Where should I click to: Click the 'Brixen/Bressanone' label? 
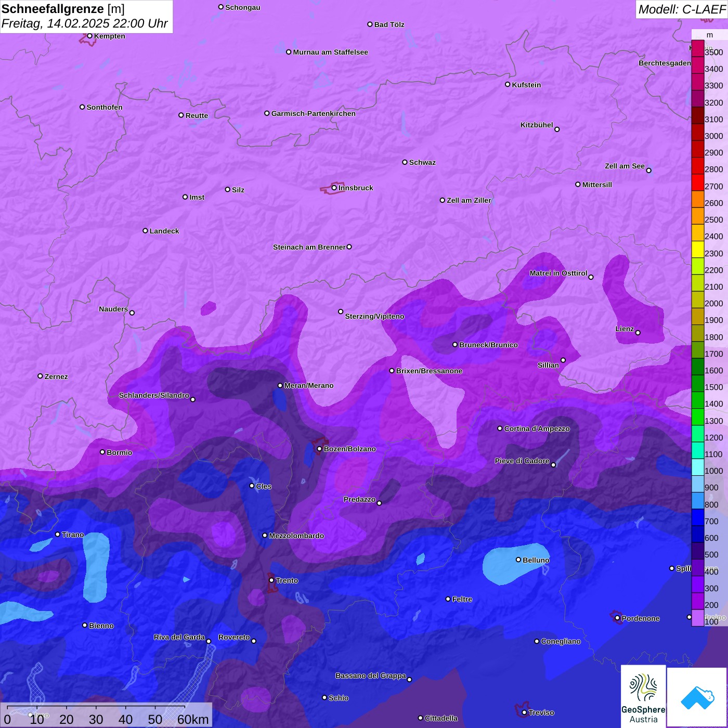tap(429, 371)
